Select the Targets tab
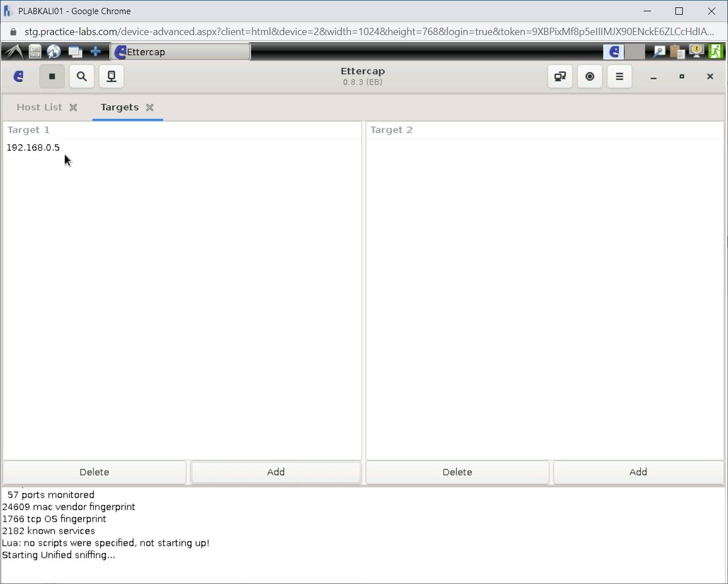The image size is (728, 584). coord(119,107)
